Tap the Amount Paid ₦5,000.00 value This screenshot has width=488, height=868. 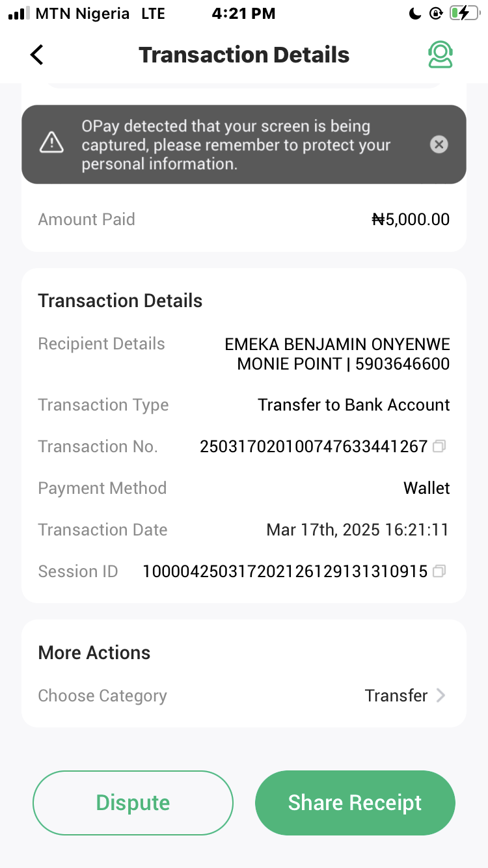411,219
